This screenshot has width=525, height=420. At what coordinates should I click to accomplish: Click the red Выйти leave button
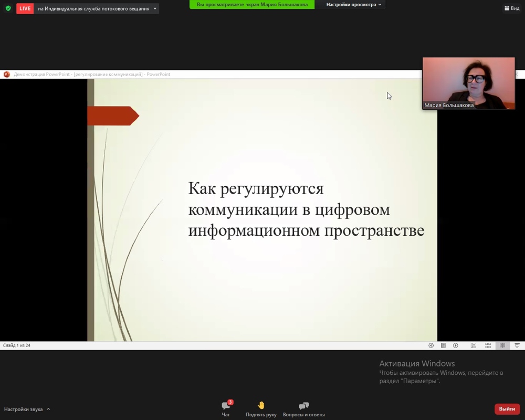(x=507, y=409)
